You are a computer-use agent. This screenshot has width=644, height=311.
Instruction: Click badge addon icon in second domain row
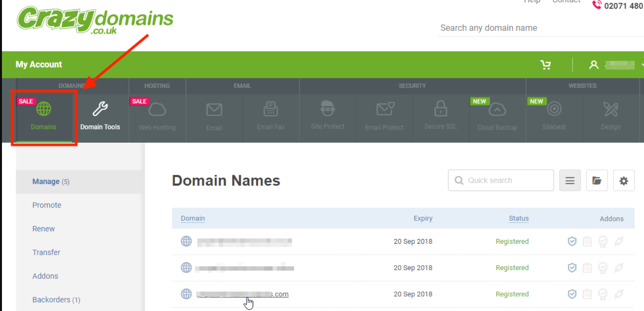[x=603, y=268]
